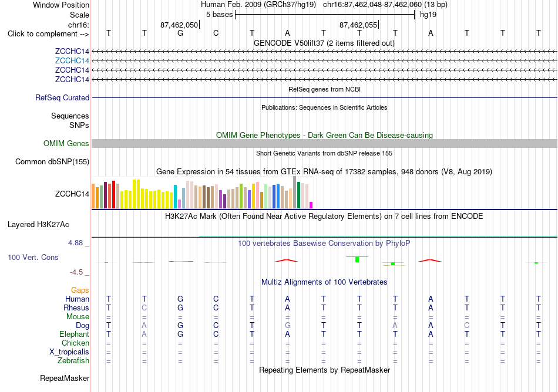
Task: Click the C base in the complement row
Action: pyautogui.click(x=216, y=33)
